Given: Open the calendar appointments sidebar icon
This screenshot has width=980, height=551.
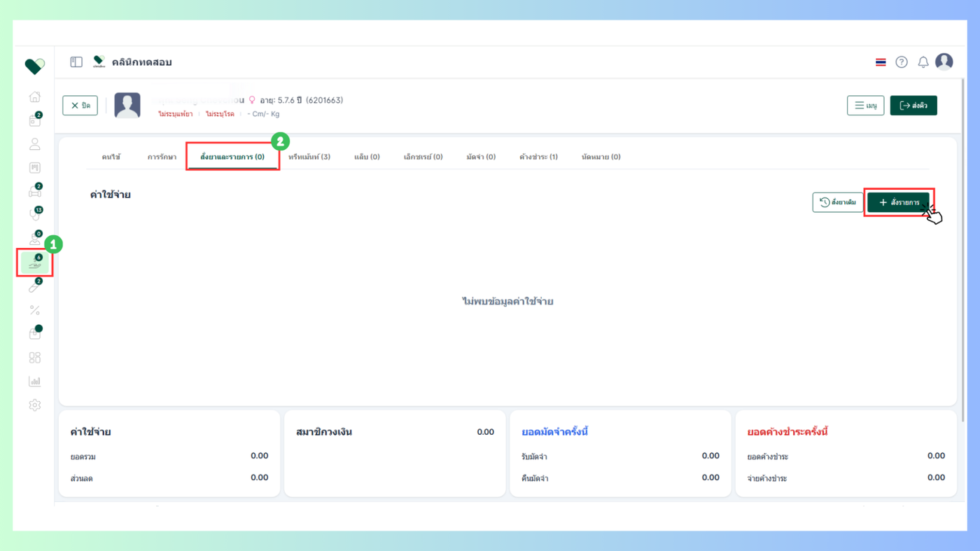Looking at the screenshot, I should pyautogui.click(x=34, y=120).
